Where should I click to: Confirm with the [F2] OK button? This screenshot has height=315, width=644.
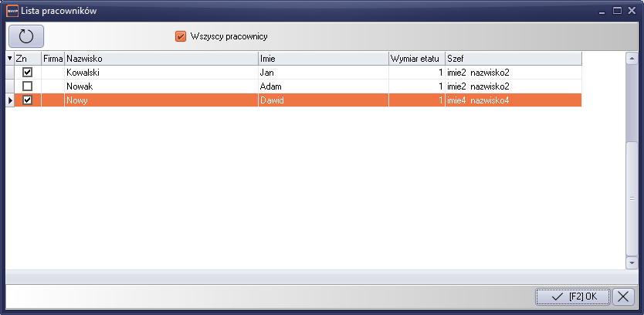click(573, 296)
